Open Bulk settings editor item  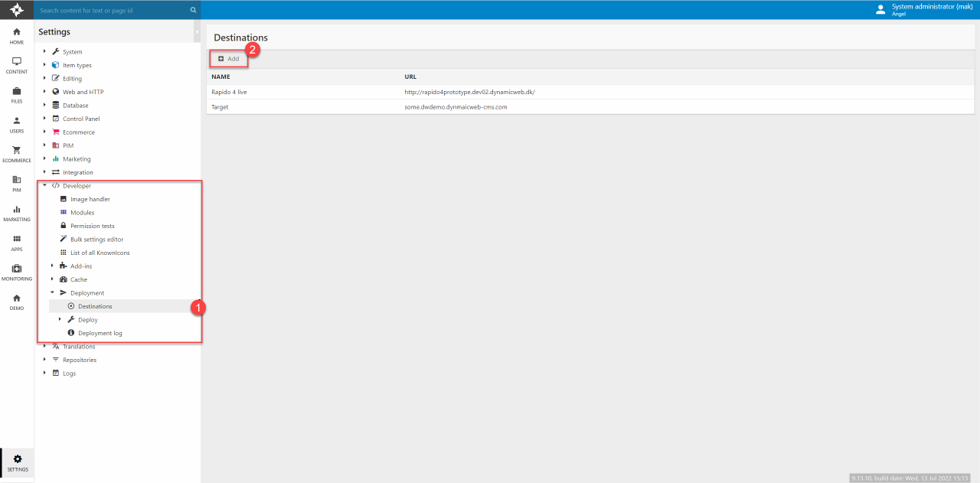[x=96, y=240]
